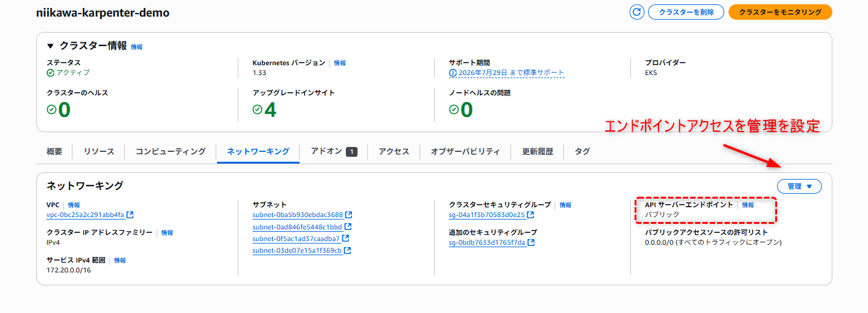Switch to the コンピューティング tab
868x313 pixels.
point(171,151)
